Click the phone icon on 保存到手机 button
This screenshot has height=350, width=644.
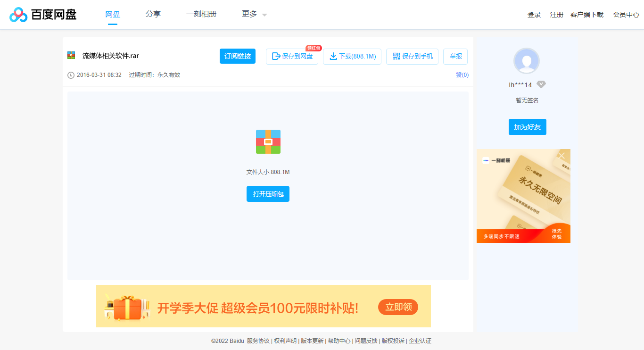pyautogui.click(x=396, y=56)
